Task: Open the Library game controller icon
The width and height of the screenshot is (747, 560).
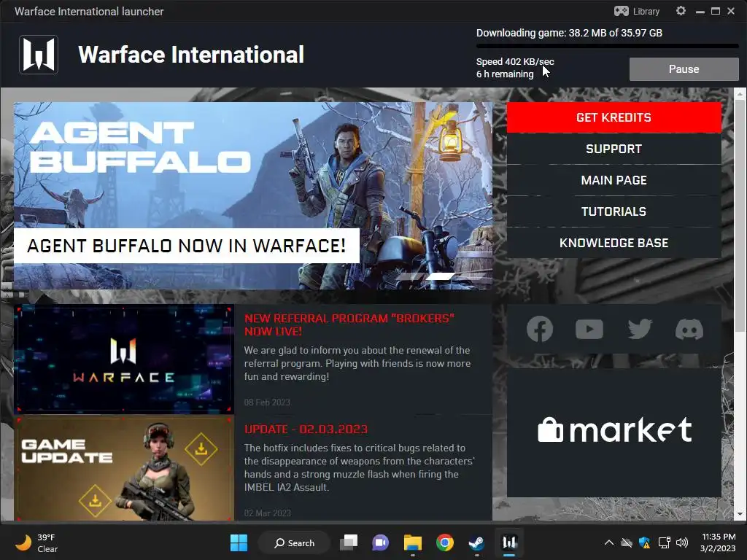Action: click(621, 12)
